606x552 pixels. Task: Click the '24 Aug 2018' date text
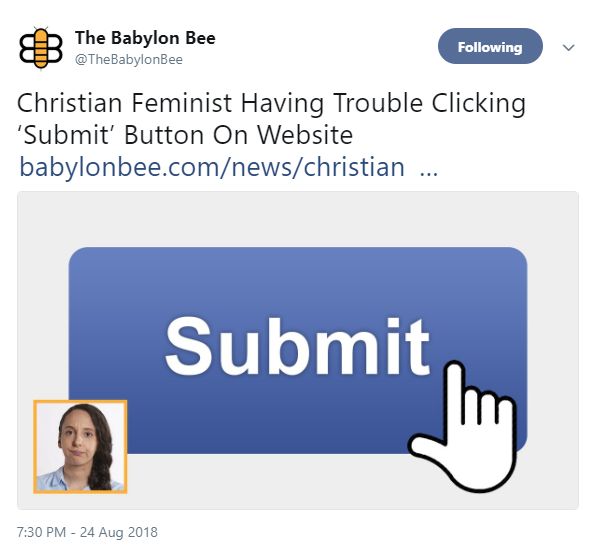(x=119, y=532)
